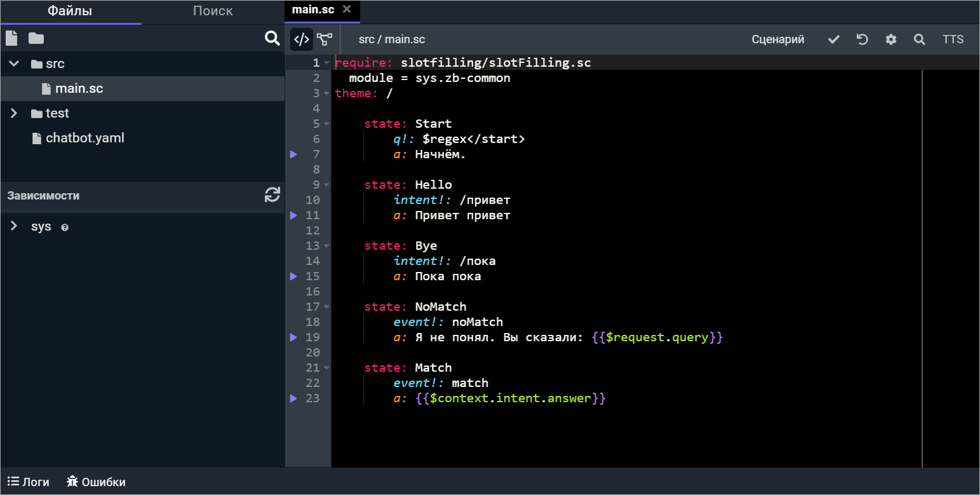The width and height of the screenshot is (980, 495).
Task: Create a new folder with the folder icon
Action: (36, 38)
